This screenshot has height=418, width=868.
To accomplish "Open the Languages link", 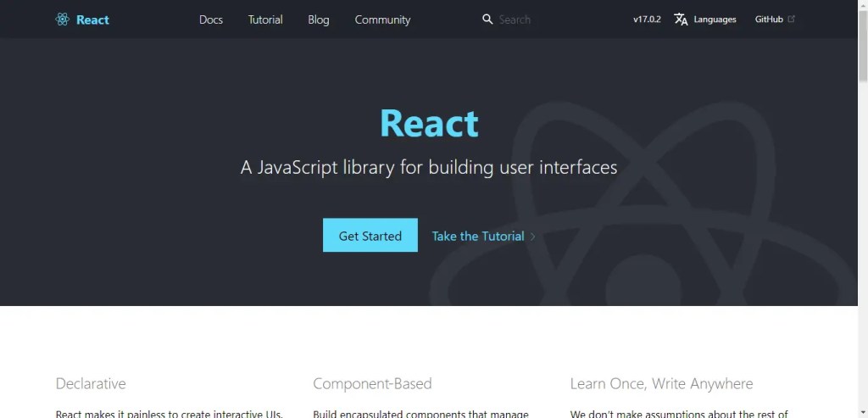I will pos(715,20).
